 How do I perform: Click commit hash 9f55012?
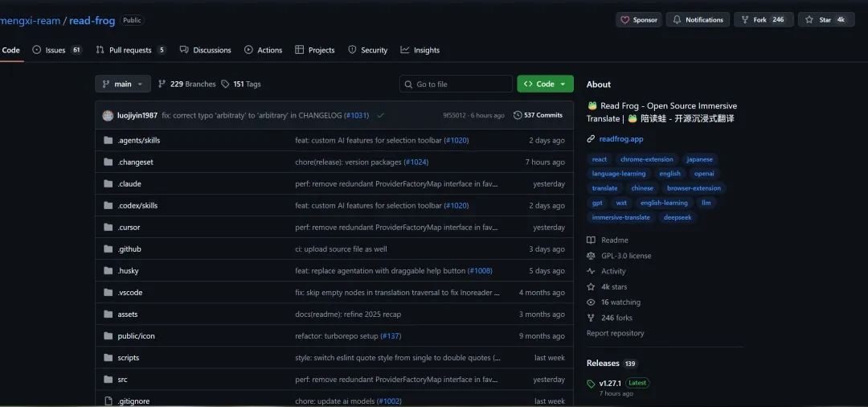coord(454,115)
